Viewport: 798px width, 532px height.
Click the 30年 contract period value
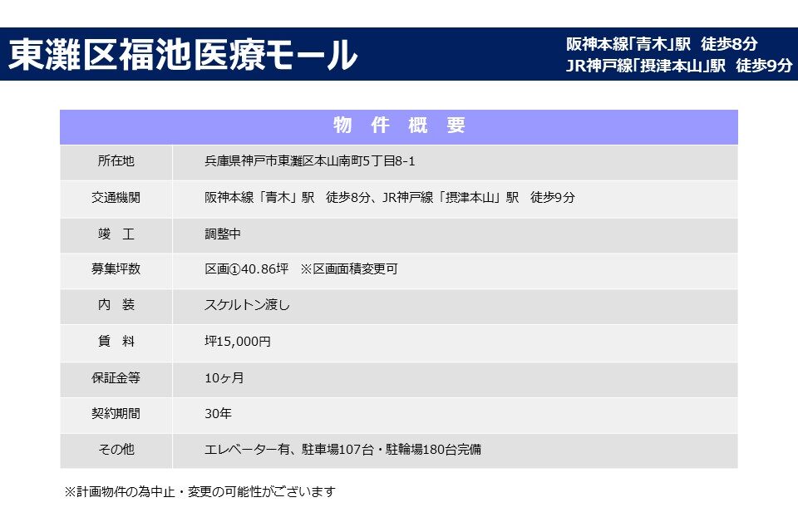click(x=218, y=413)
